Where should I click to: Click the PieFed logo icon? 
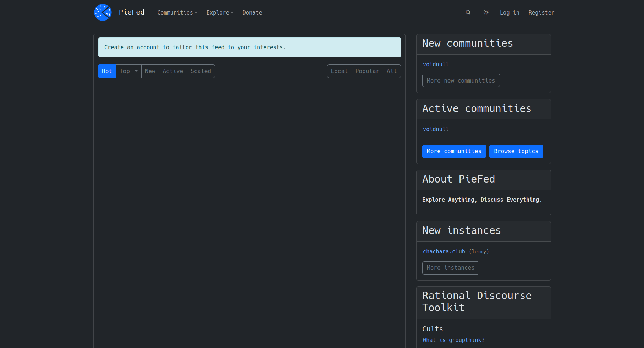103,12
